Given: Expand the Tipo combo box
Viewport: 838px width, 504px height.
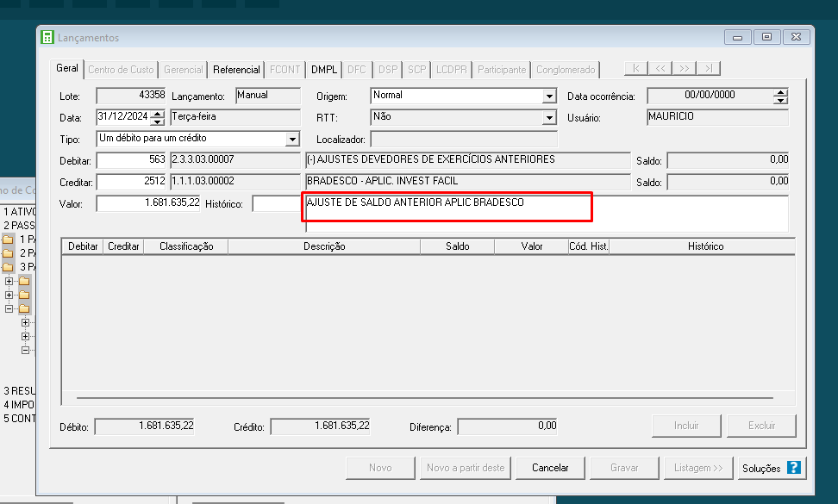Looking at the screenshot, I should click(x=292, y=139).
